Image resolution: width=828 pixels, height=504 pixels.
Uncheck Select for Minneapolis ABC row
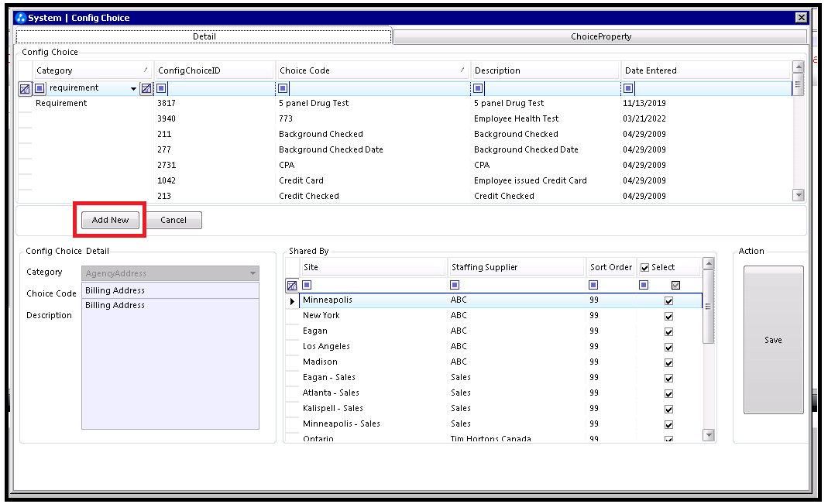click(668, 301)
